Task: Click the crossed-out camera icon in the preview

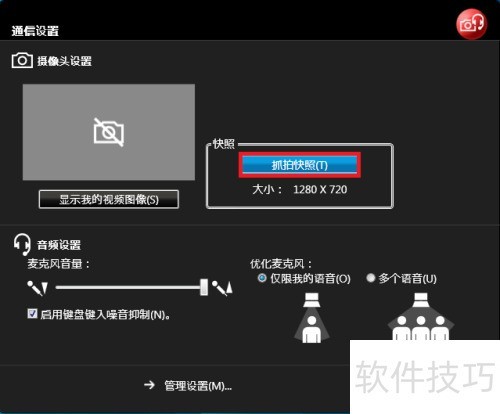Action: click(109, 132)
